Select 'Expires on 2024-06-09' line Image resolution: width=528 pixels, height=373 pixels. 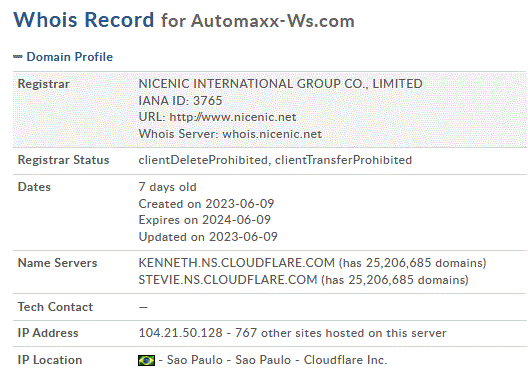click(205, 220)
